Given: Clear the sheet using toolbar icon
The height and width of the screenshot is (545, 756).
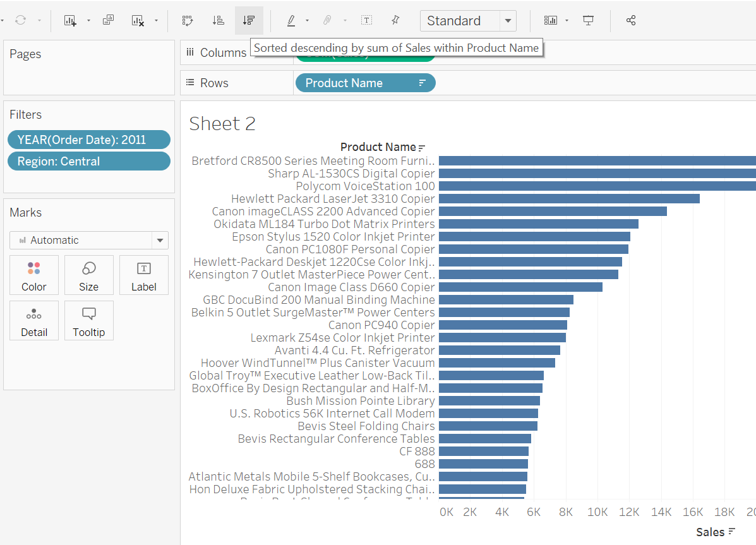Looking at the screenshot, I should click(138, 20).
